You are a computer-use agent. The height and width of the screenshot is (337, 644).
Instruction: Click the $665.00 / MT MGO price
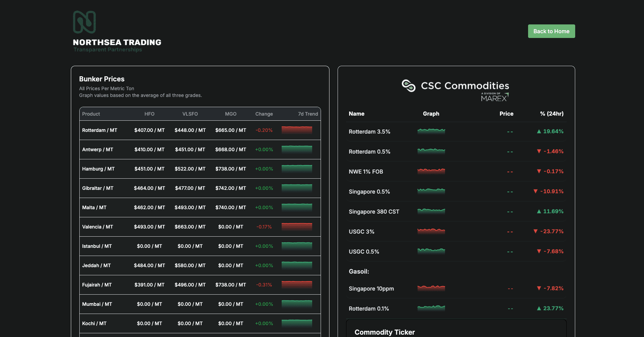231,130
